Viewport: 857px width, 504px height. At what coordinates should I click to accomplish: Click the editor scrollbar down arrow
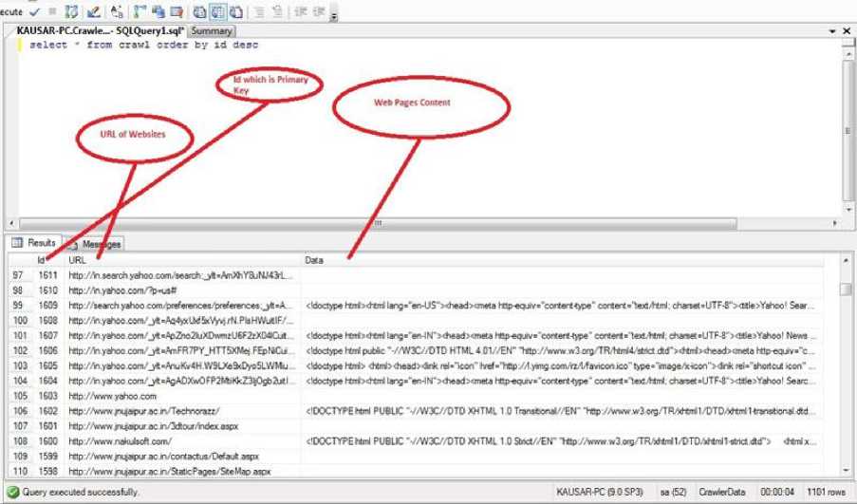click(848, 210)
